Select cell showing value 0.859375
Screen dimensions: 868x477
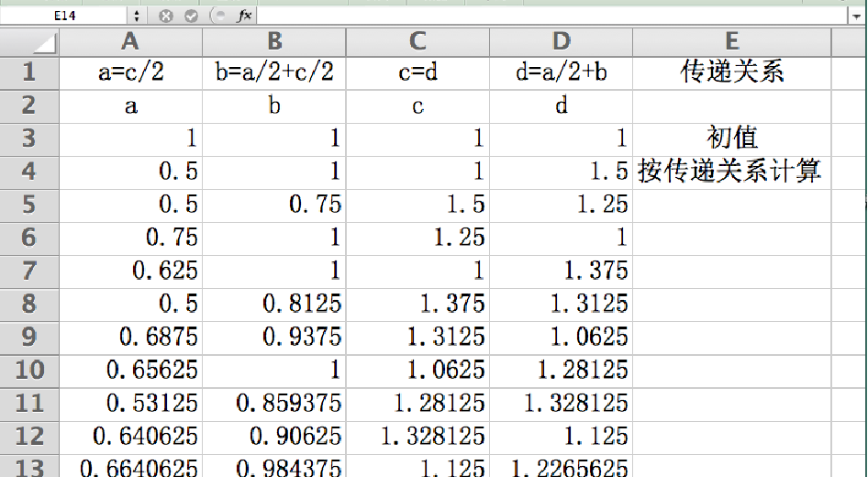(x=274, y=403)
